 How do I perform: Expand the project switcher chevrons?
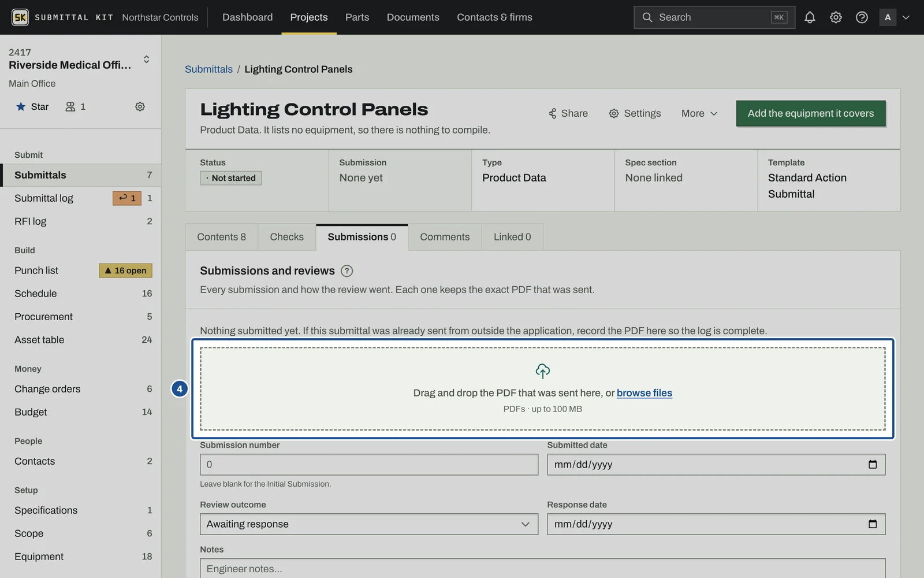pos(146,60)
